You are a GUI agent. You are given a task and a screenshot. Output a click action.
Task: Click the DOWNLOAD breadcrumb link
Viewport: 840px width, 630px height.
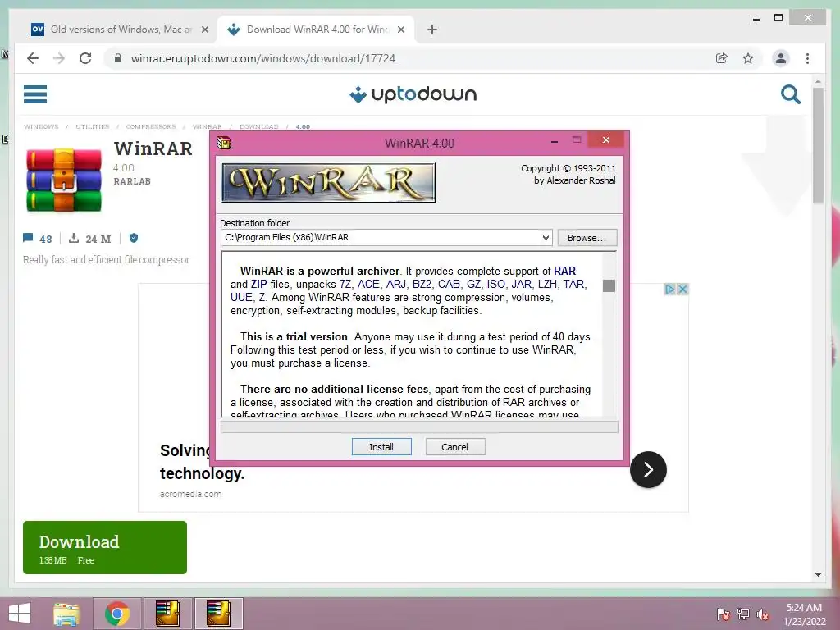coord(258,127)
